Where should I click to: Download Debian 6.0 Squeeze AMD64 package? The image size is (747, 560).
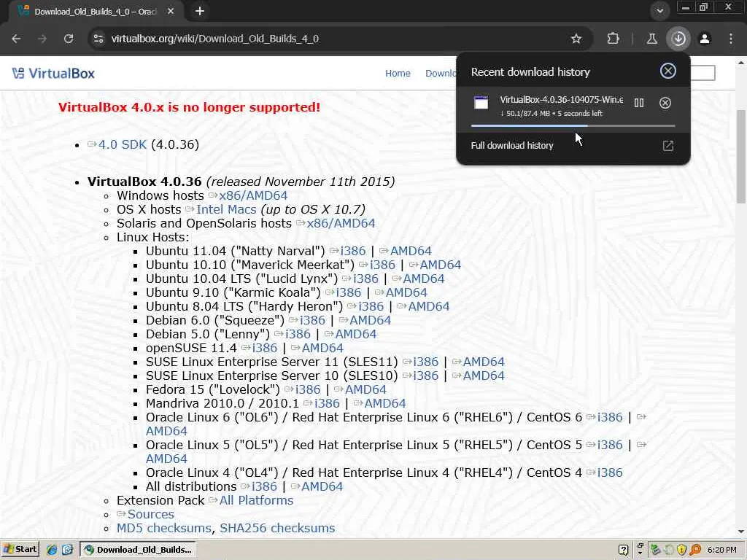(370, 321)
